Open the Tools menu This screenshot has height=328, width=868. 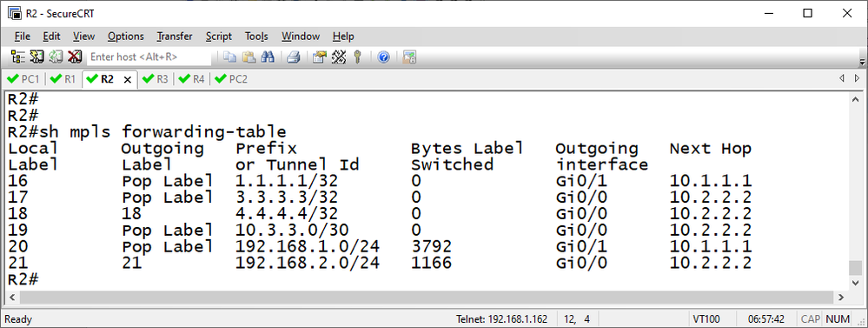pos(256,36)
